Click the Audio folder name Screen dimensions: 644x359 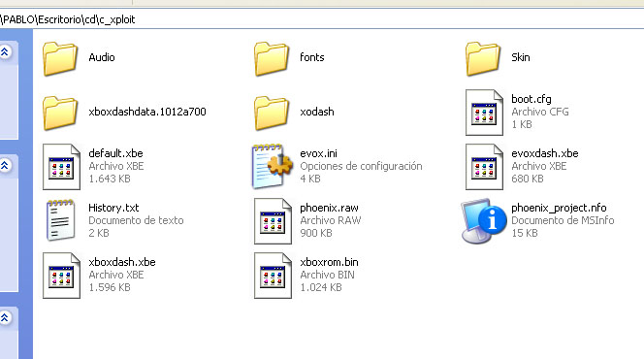[x=102, y=57]
